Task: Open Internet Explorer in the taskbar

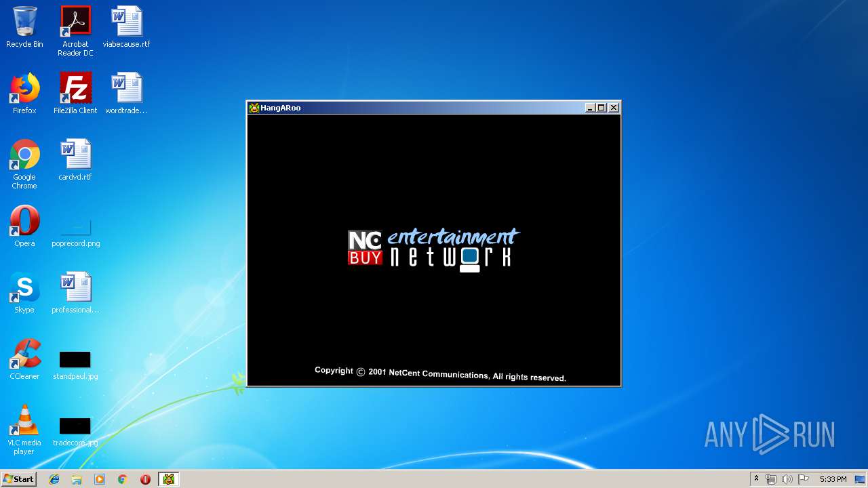Action: (54, 479)
